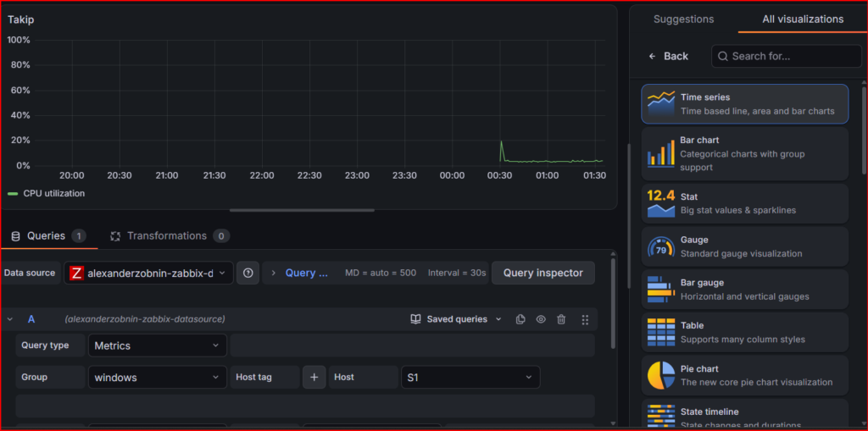Select the Gauge visualization
This screenshot has width=868, height=431.
click(x=744, y=246)
